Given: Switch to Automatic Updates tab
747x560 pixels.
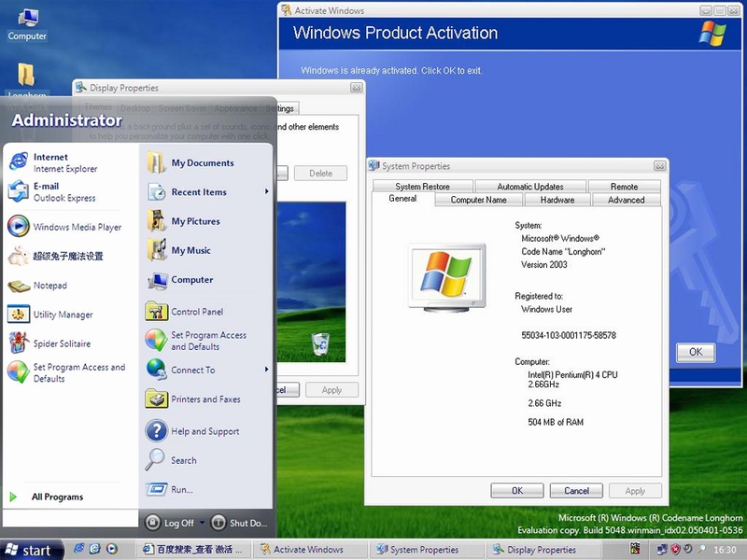Looking at the screenshot, I should (x=530, y=186).
